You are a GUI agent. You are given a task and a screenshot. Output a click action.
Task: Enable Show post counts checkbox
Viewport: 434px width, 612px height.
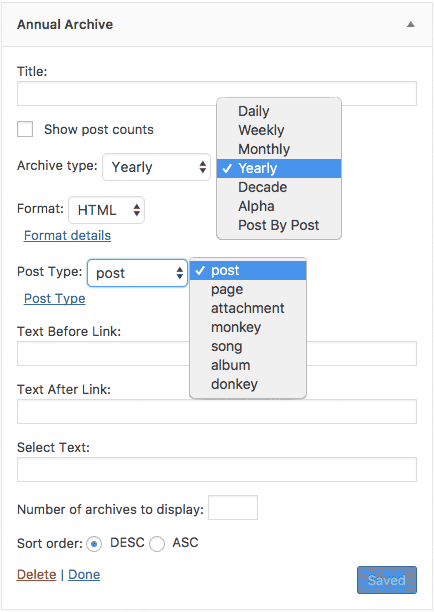[x=25, y=129]
